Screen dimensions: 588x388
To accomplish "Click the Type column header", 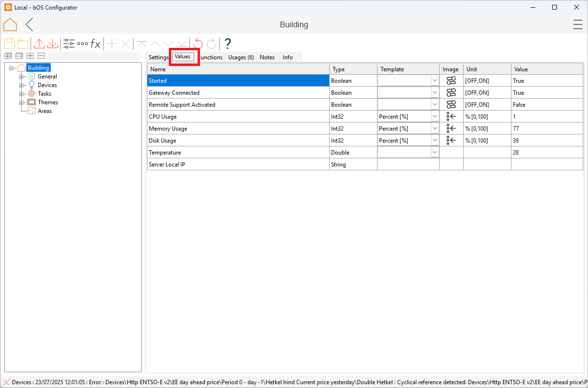I will point(354,69).
